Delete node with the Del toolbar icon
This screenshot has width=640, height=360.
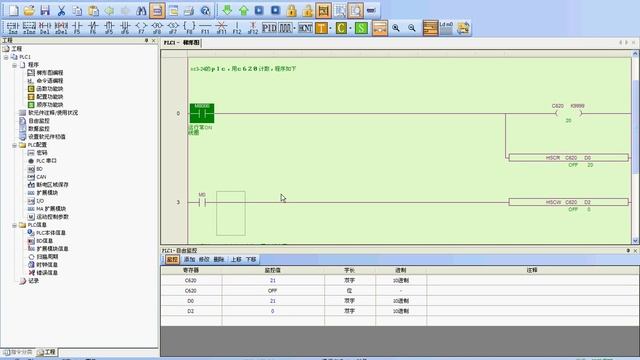coord(45,28)
